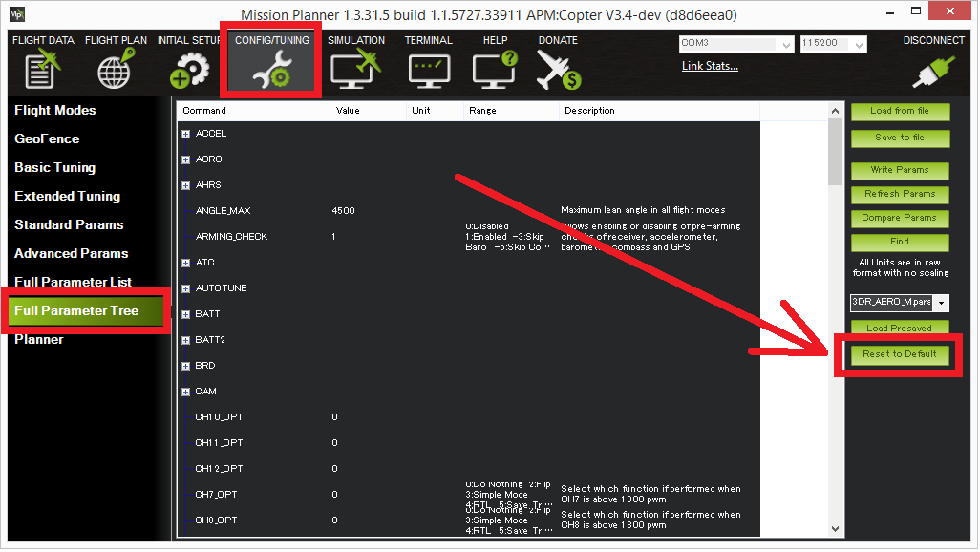Select Extended Tuning in sidebar
This screenshot has height=552, width=980.
click(x=68, y=197)
